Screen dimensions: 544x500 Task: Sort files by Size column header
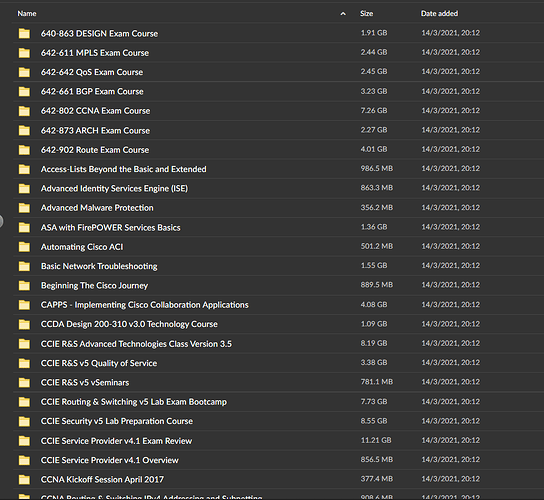(x=366, y=14)
